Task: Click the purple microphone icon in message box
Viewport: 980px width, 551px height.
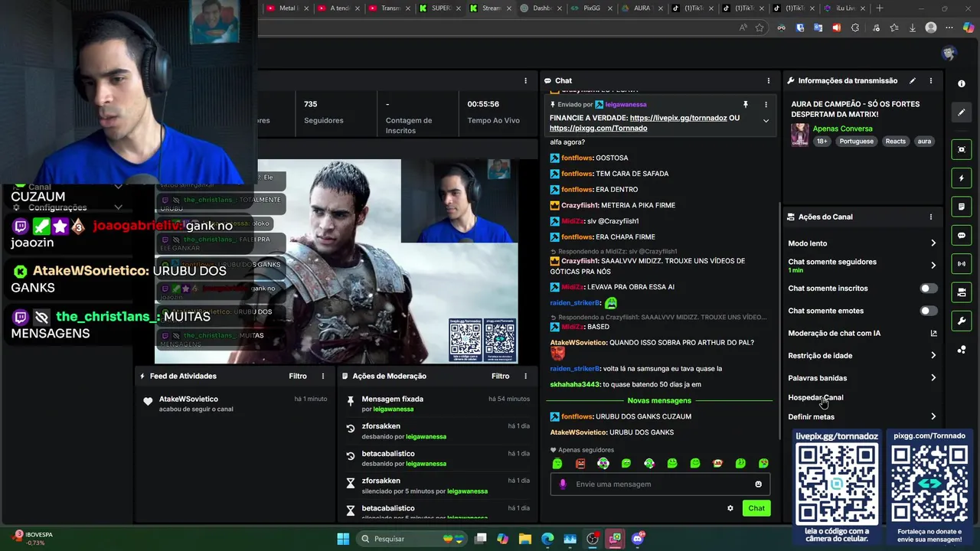Action: pos(563,484)
